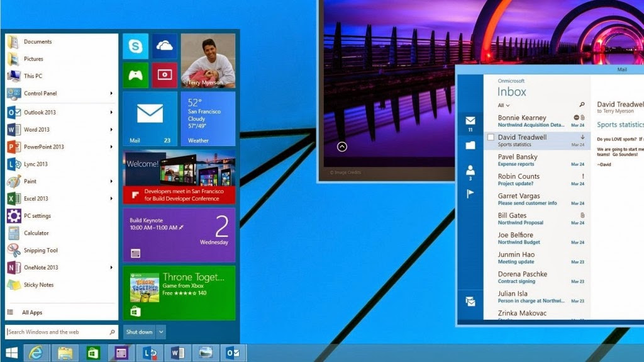Click the Shut down button
The height and width of the screenshot is (362, 644).
(x=139, y=332)
